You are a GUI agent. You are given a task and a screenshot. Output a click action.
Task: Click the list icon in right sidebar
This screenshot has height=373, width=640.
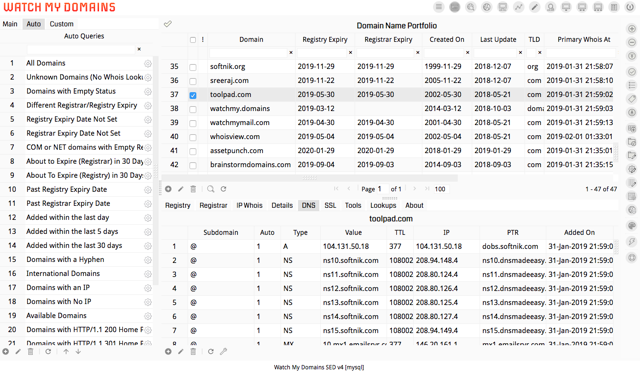tap(631, 85)
